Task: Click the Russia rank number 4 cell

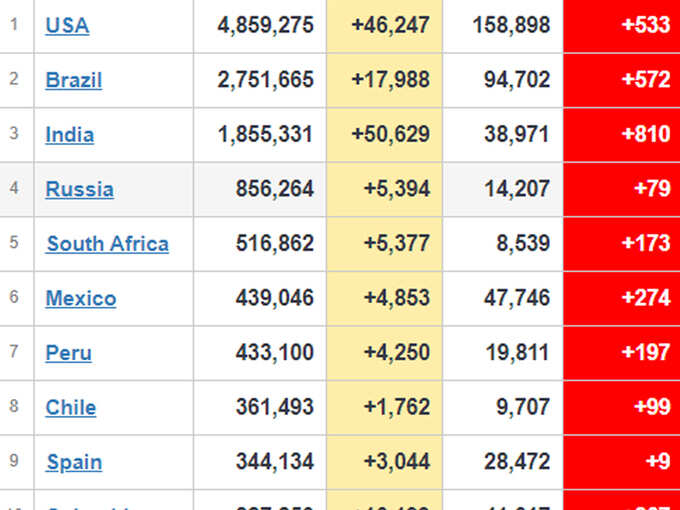Action: tap(16, 189)
